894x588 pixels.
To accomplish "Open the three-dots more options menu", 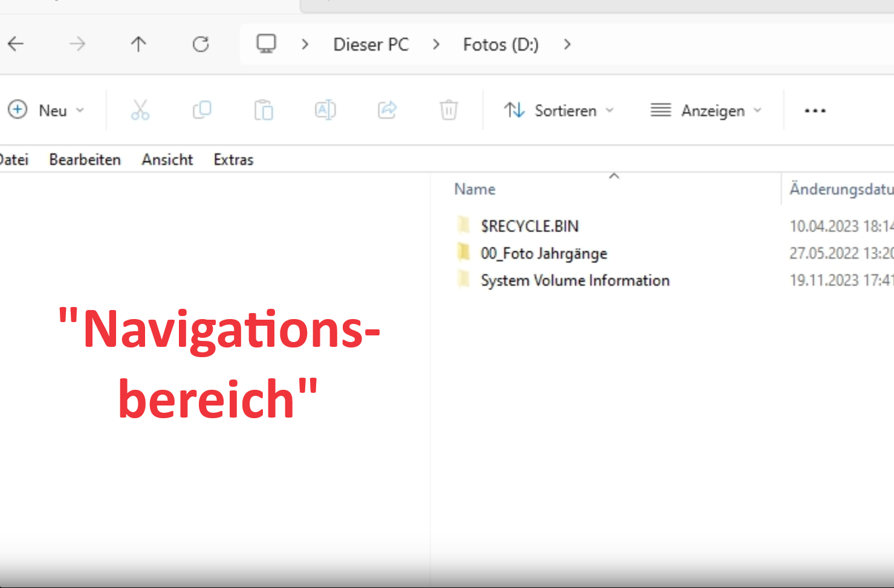I will coord(815,111).
